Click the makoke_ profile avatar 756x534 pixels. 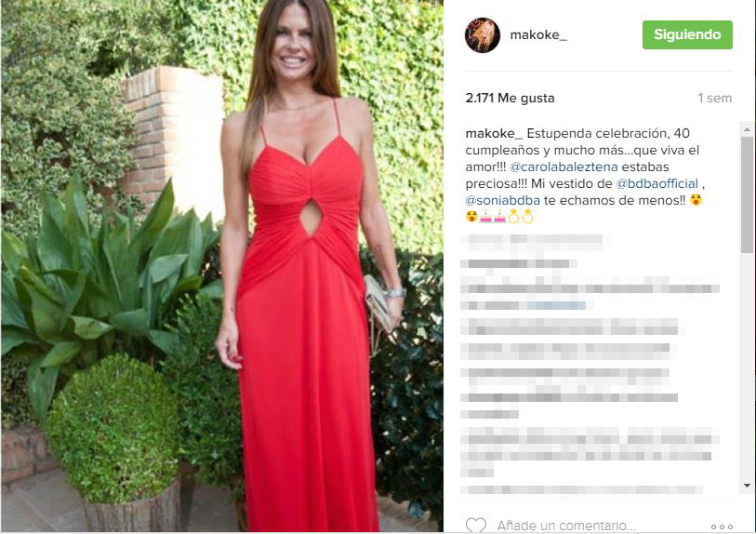482,34
